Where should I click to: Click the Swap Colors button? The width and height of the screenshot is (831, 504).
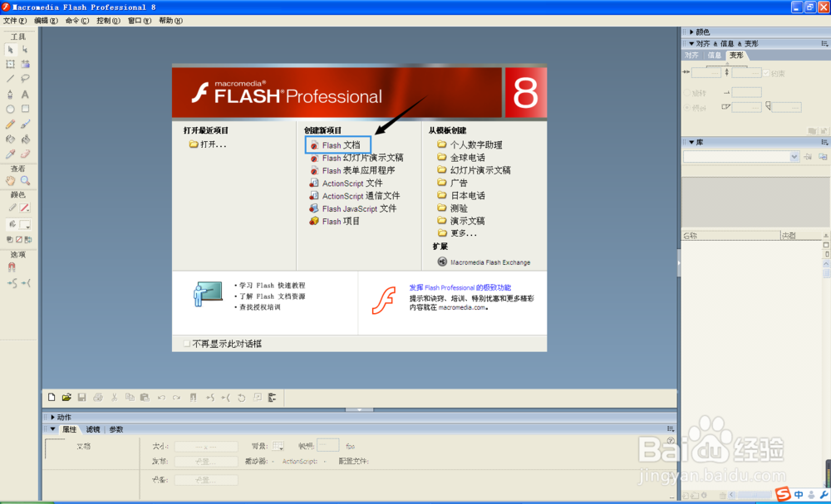(x=28, y=240)
